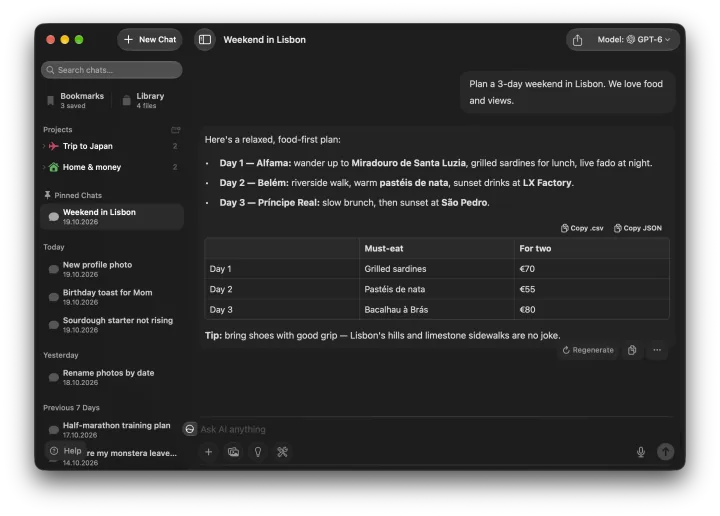Open the Library with 4 files
Screen dimensions: 720x516
click(x=144, y=100)
